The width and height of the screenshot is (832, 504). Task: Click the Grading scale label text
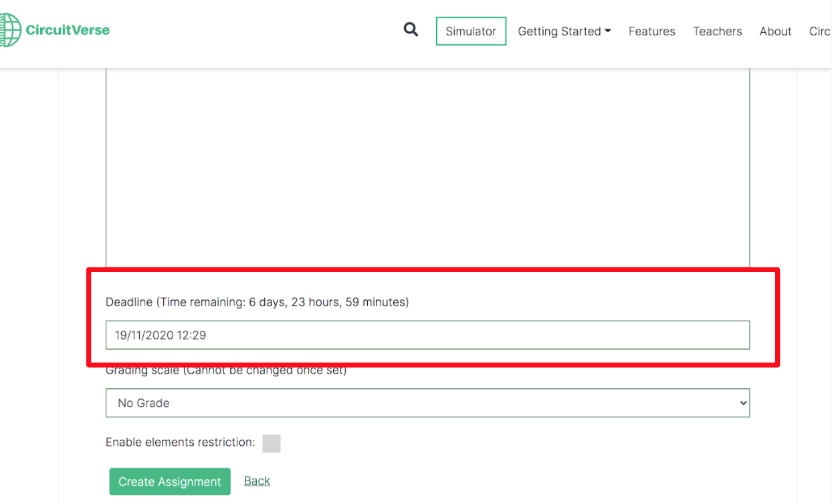tap(226, 371)
